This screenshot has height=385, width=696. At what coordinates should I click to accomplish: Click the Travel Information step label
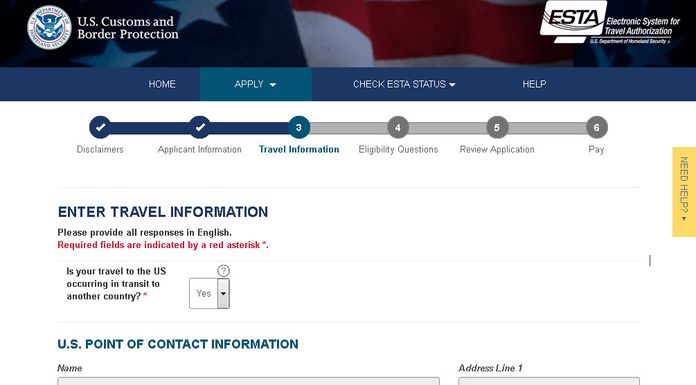point(299,150)
